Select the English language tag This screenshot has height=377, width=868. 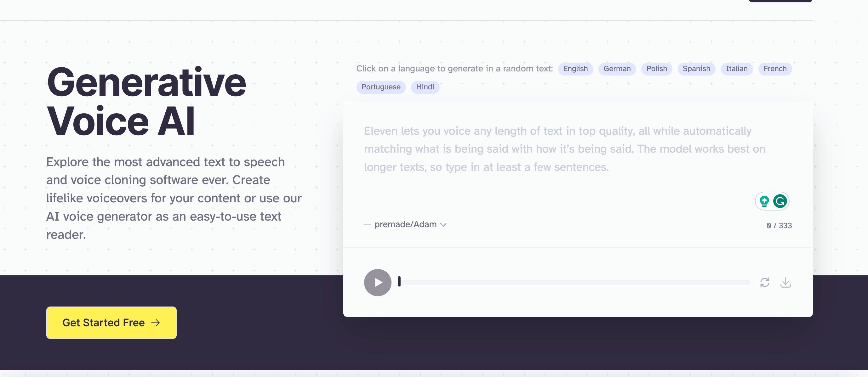(x=575, y=69)
